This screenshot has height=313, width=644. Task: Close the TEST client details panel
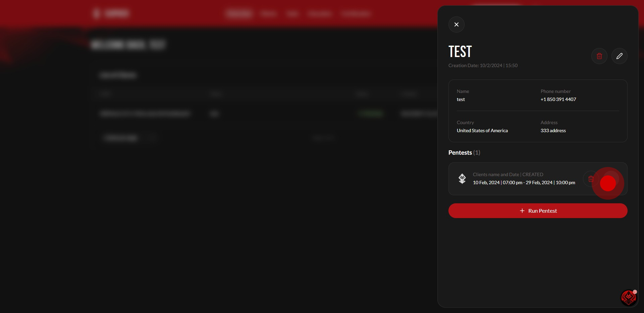click(456, 24)
